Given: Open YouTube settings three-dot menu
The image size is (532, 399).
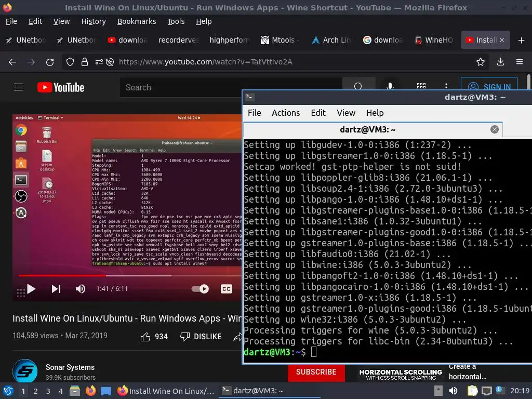Looking at the screenshot, I should [x=446, y=86].
